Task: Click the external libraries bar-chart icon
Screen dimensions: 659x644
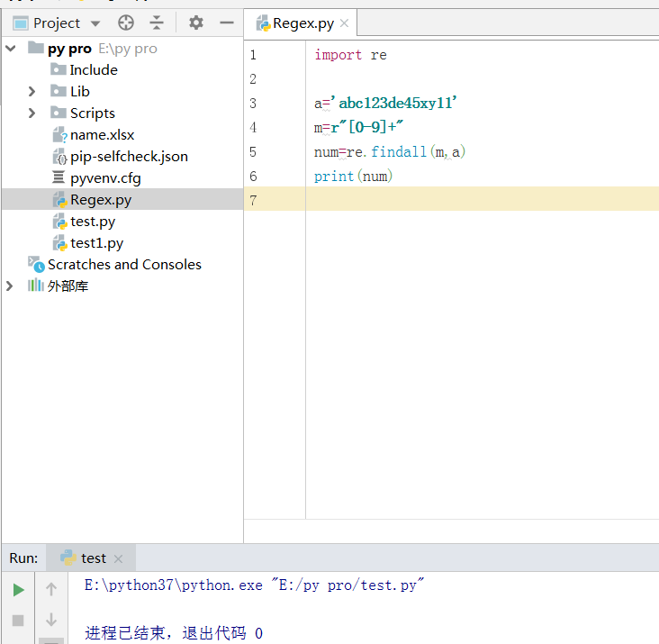Action: click(x=36, y=285)
